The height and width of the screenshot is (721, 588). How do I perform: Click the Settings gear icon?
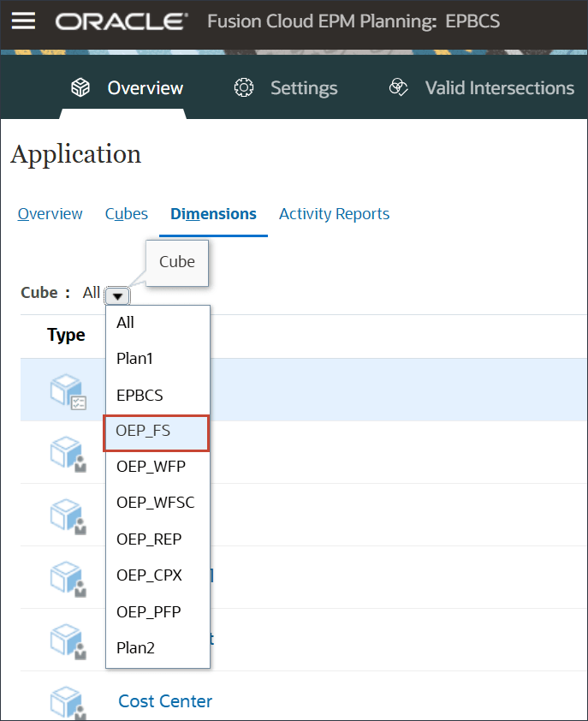click(x=244, y=87)
